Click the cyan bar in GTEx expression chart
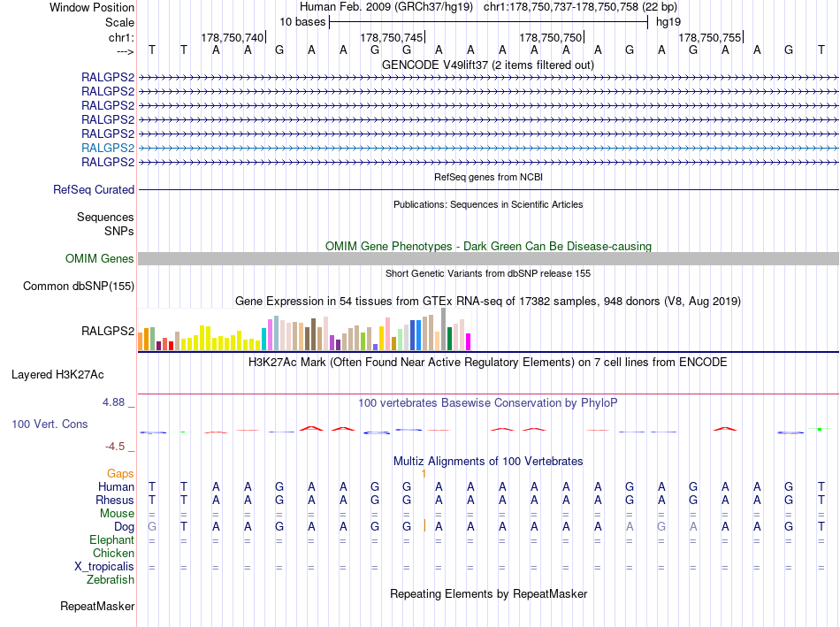Image resolution: width=840 pixels, height=627 pixels. (x=264, y=339)
